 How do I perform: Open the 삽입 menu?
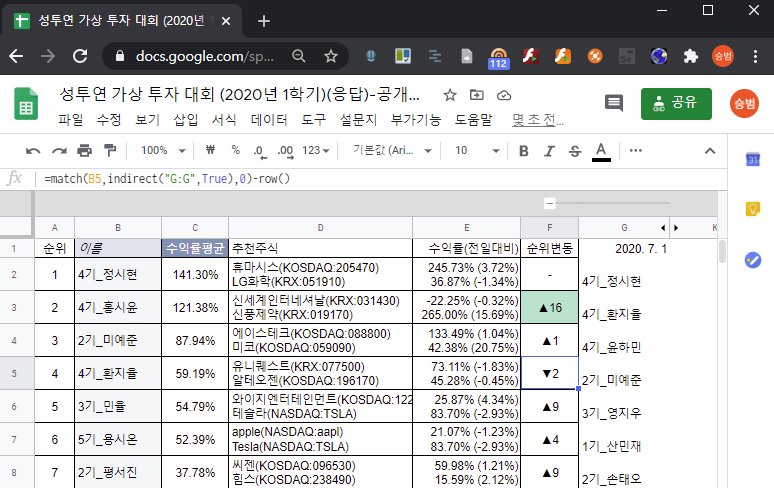186,120
